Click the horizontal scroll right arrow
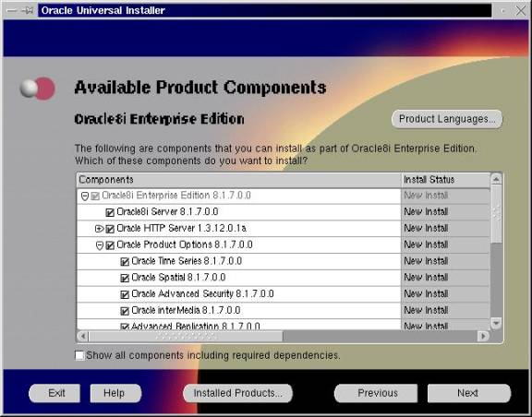Viewport: 532px width, 417px height. pyautogui.click(x=482, y=336)
